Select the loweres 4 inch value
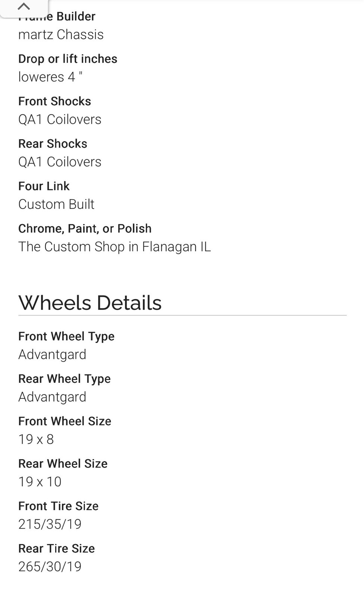 click(x=50, y=77)
